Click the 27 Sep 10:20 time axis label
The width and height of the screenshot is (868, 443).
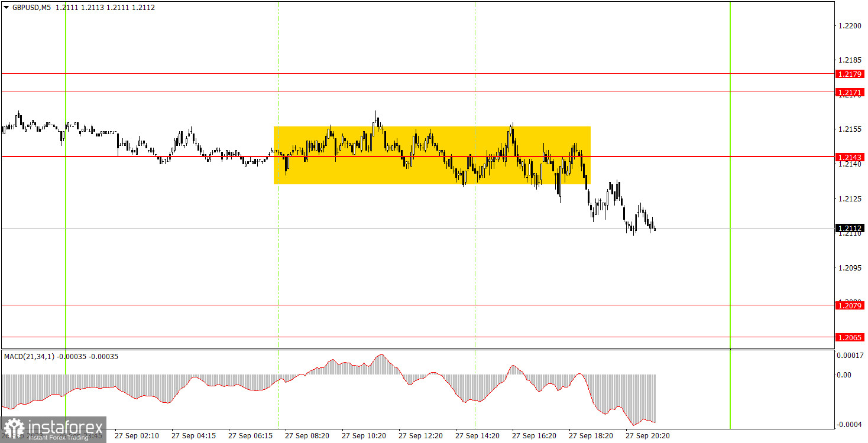pos(364,436)
